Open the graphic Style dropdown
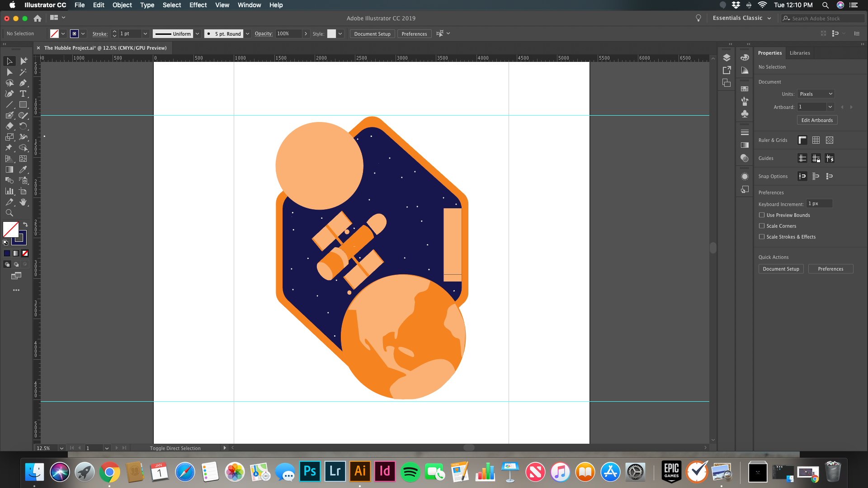Screen dimensions: 868x488 [340, 34]
